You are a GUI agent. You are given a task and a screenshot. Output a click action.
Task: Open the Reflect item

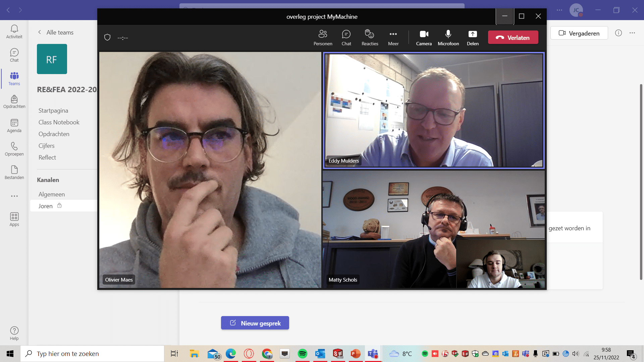pyautogui.click(x=47, y=157)
